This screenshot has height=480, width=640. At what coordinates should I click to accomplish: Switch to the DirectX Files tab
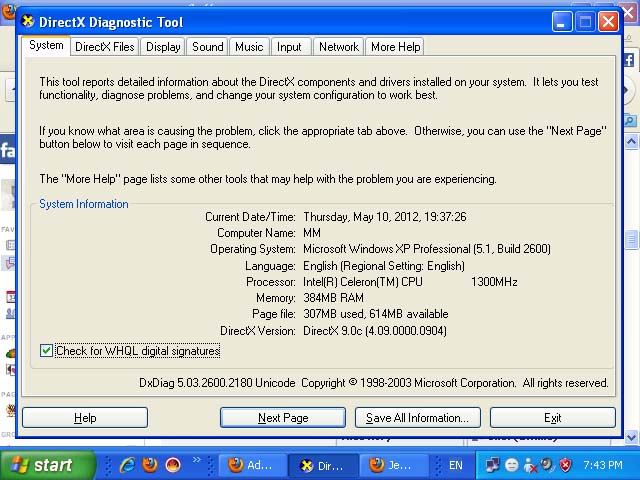point(104,47)
